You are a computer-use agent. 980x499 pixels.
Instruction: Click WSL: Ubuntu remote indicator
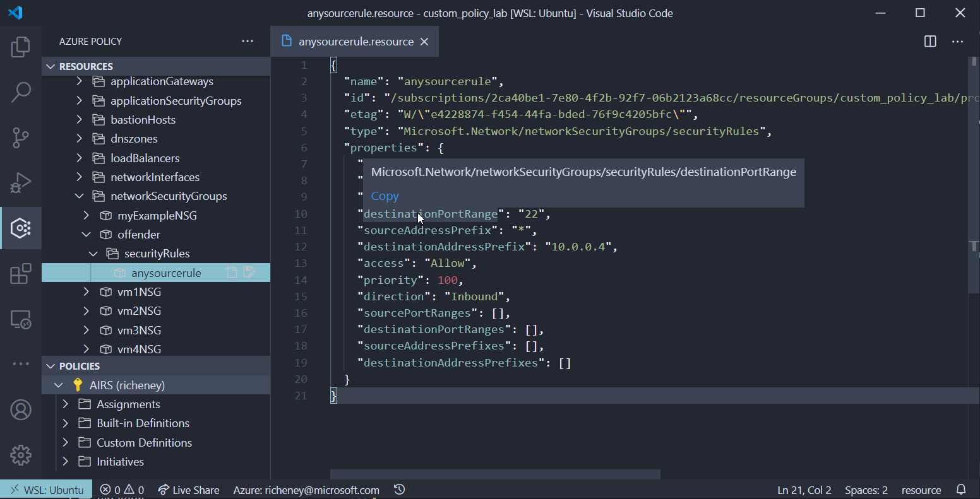click(46, 490)
